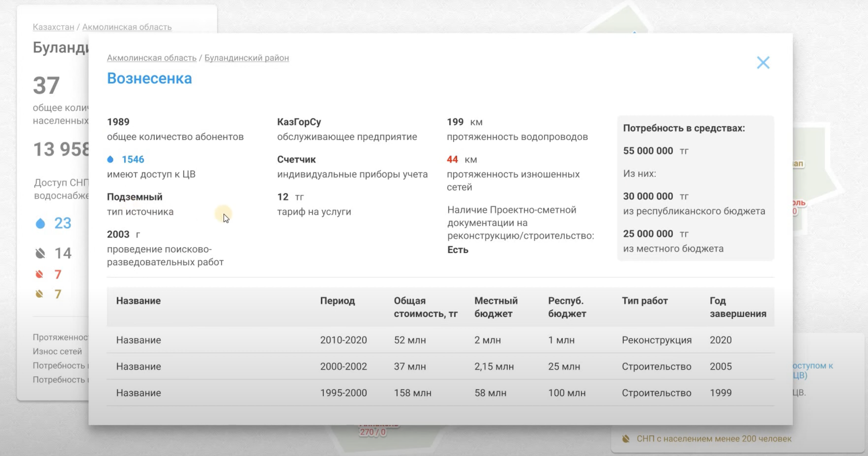Click the red crossed drop icon
The height and width of the screenshot is (456, 868).
[39, 274]
